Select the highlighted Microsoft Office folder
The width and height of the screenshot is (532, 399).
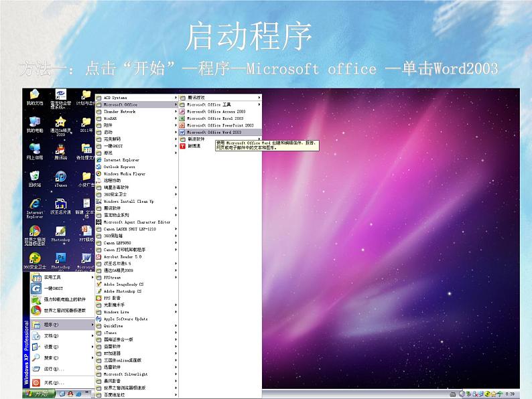[x=137, y=104]
